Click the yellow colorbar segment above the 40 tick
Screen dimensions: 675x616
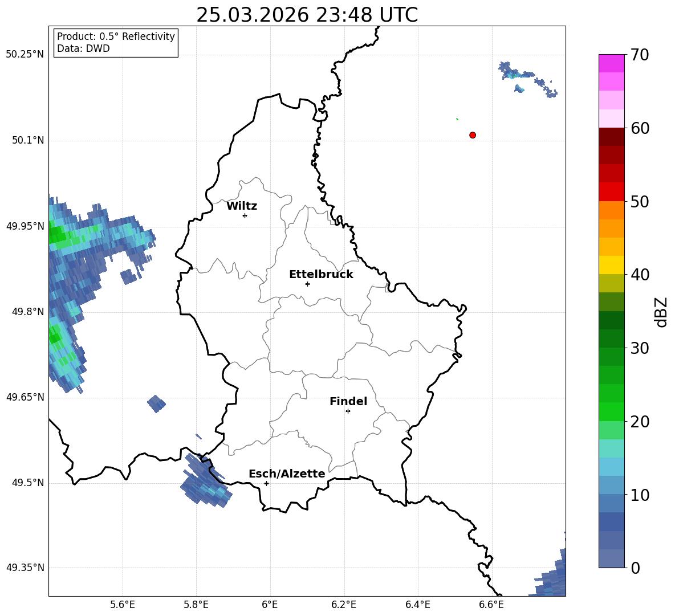pyautogui.click(x=611, y=265)
